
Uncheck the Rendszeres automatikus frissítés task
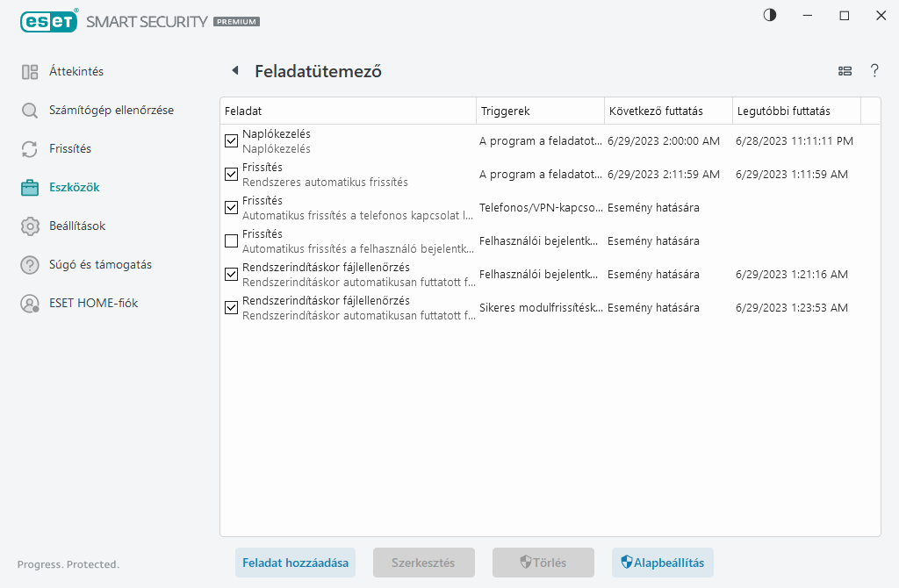click(232, 175)
